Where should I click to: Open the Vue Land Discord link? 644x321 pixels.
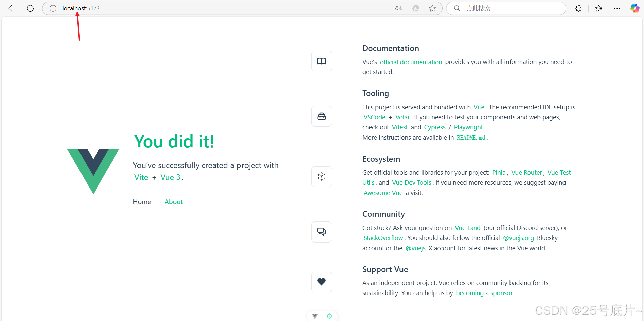coord(468,228)
